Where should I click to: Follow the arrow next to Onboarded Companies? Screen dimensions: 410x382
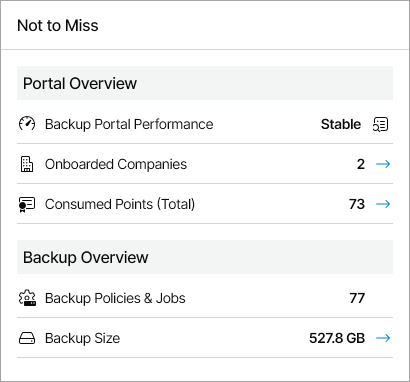pos(383,164)
